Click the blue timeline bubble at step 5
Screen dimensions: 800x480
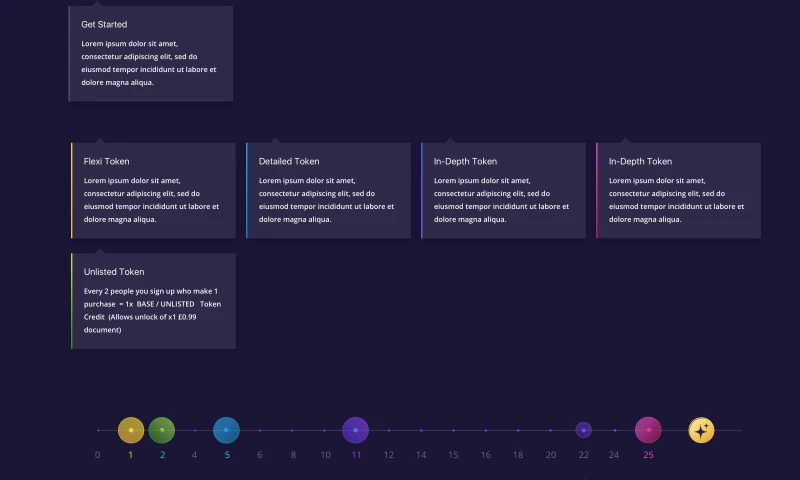click(226, 430)
